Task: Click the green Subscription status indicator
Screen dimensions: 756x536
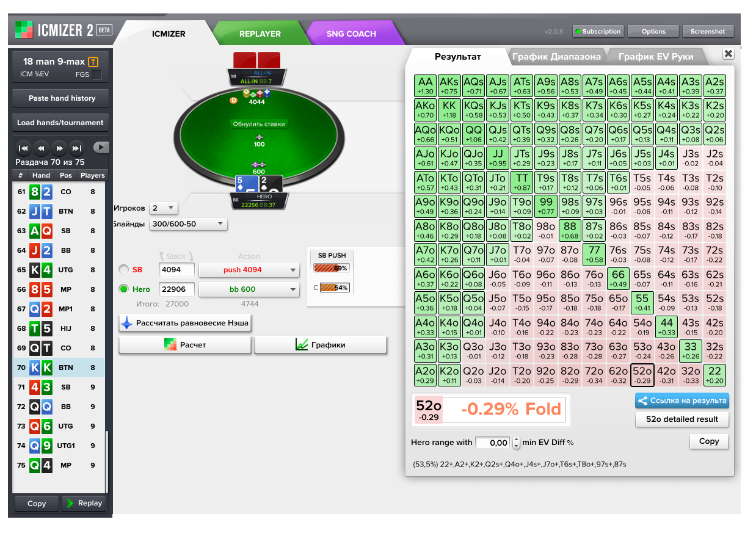Action: (577, 31)
